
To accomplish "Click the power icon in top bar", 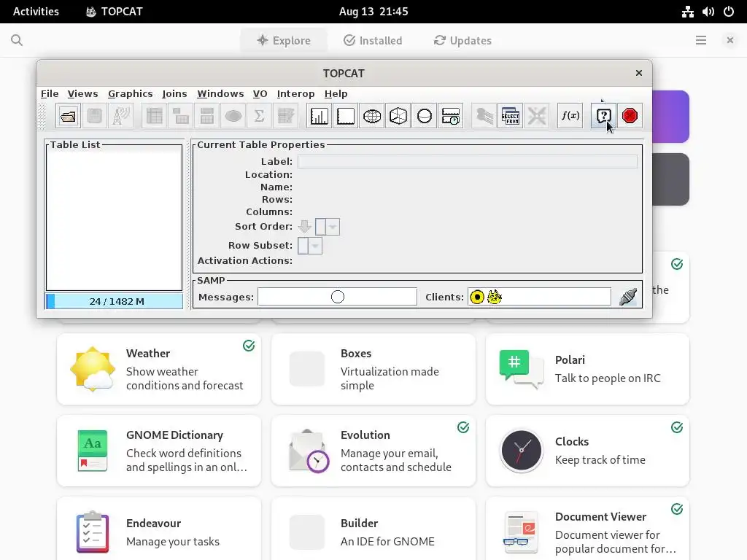I will [729, 12].
